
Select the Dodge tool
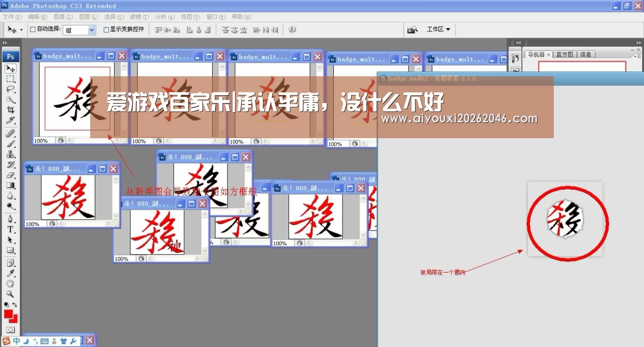10,206
